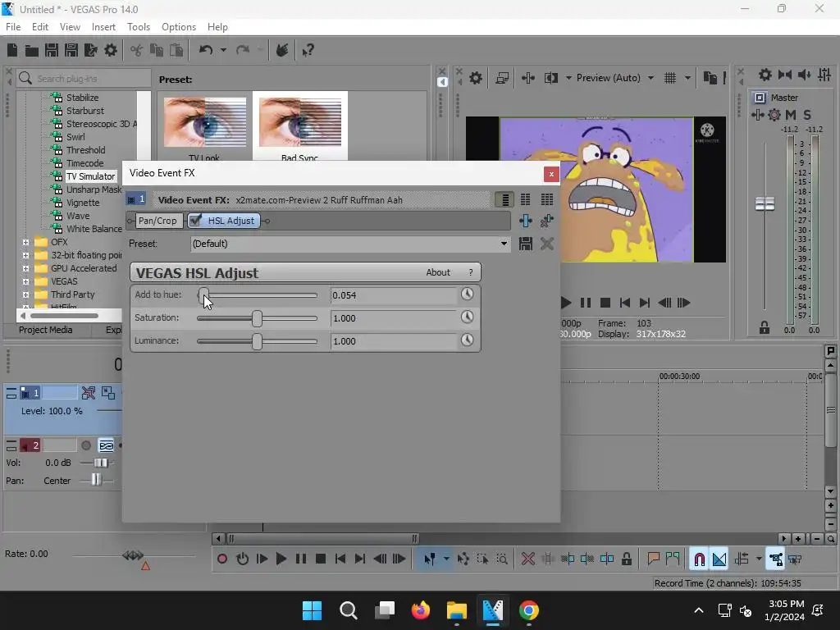
Task: Expand the 32-bit floating point folder
Action: click(x=25, y=255)
